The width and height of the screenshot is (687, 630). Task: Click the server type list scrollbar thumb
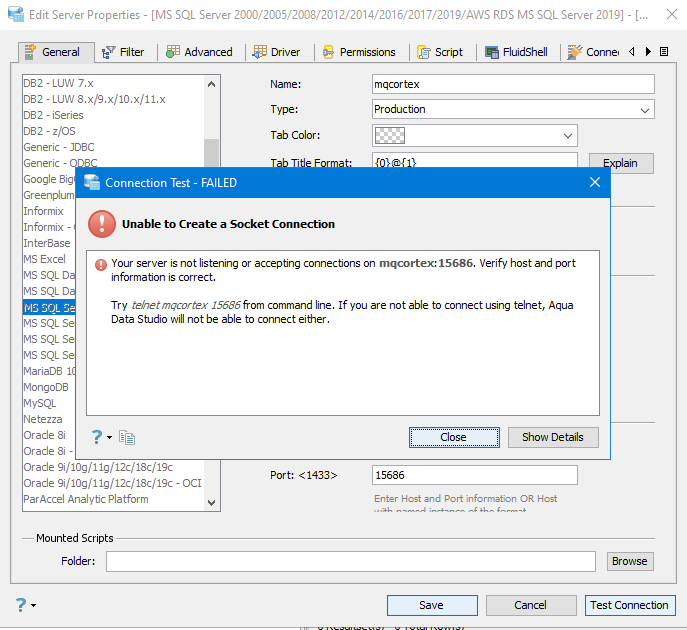(212, 153)
